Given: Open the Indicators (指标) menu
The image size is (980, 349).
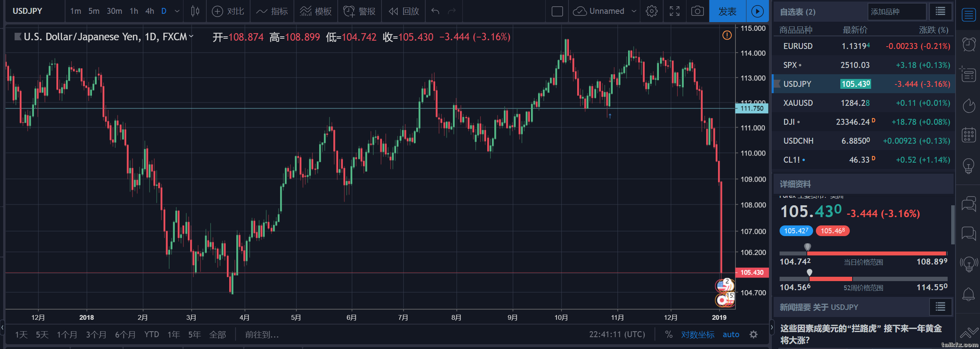Looking at the screenshot, I should (272, 11).
